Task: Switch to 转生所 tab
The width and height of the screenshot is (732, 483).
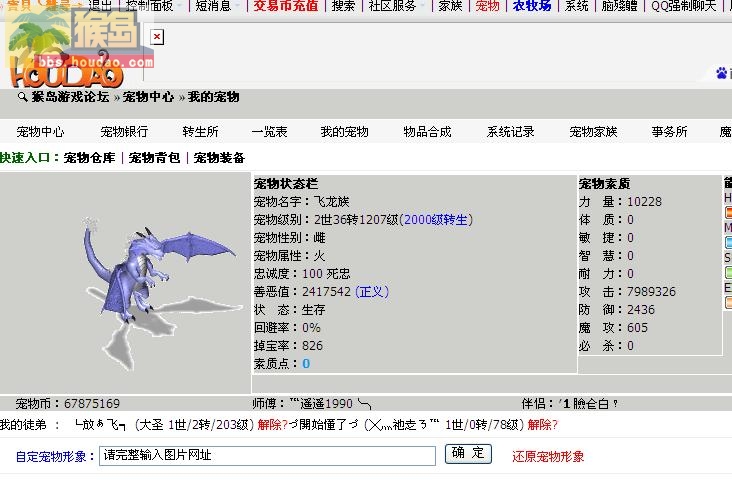Action: tap(200, 132)
